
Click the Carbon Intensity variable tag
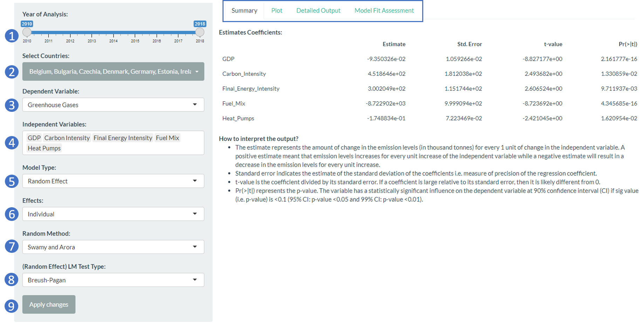(67, 138)
